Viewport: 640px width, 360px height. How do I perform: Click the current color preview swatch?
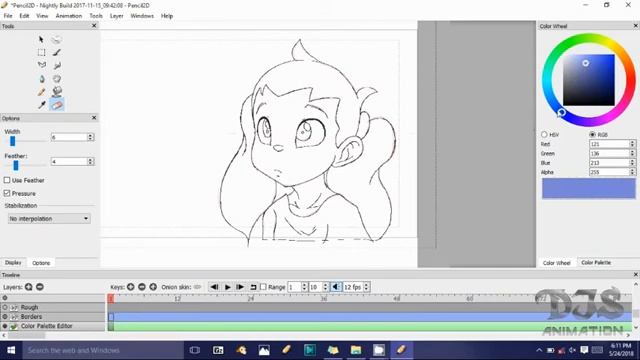click(589, 189)
